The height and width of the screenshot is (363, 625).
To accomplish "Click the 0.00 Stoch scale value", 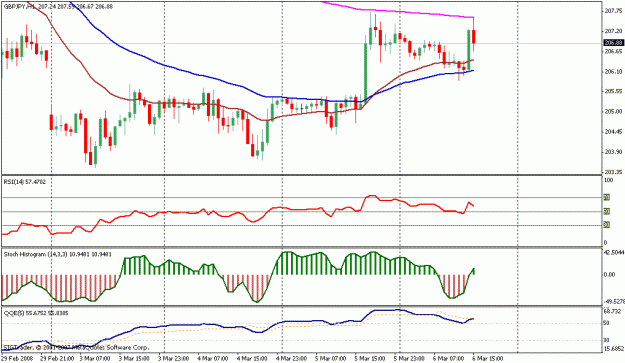I will [609, 275].
